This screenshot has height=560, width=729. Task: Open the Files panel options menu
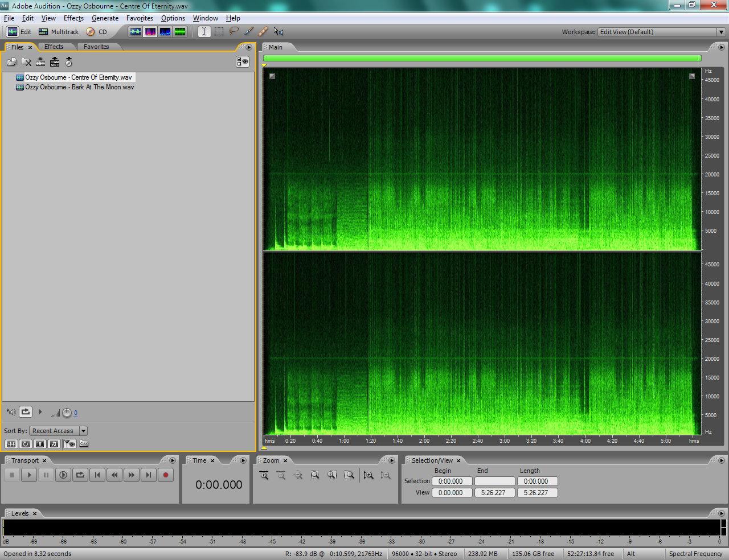249,47
